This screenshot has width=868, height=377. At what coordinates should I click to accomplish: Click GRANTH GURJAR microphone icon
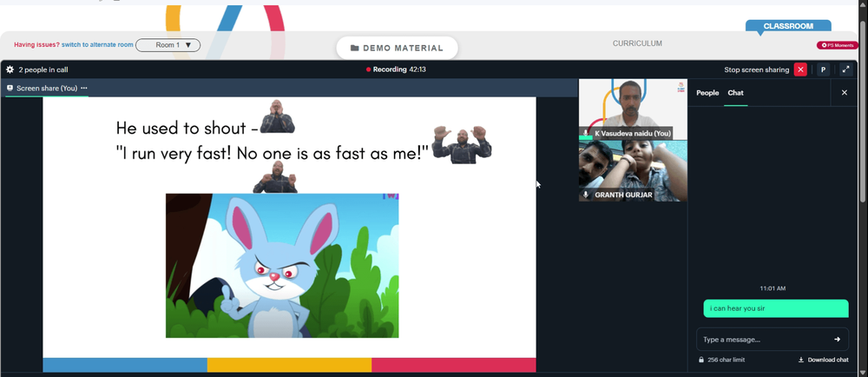click(586, 195)
